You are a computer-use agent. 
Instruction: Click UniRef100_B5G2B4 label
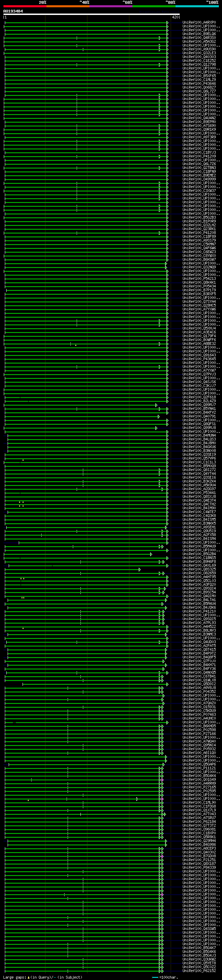[x=199, y=553]
